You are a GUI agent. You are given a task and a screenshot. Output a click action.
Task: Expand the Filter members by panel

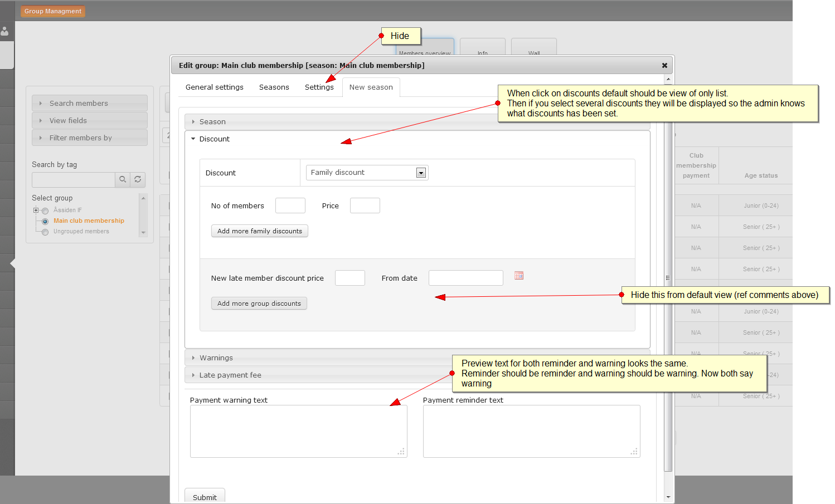click(90, 138)
